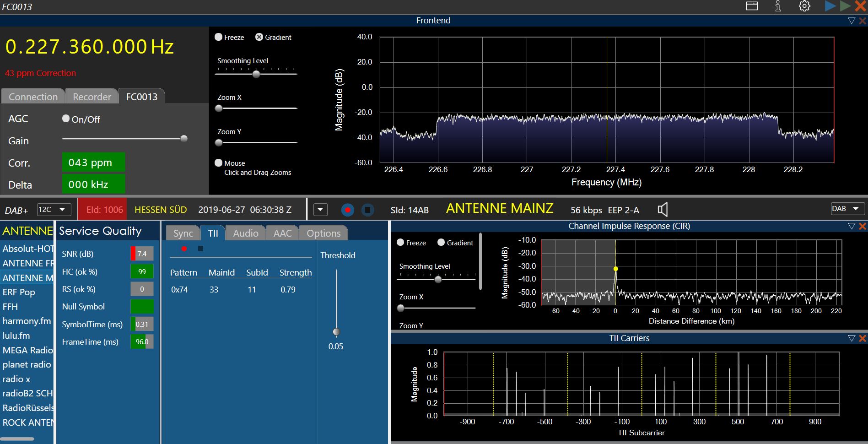This screenshot has width=868, height=444.
Task: Enable Gradient in Channel Impulse Response panel
Action: tap(441, 243)
